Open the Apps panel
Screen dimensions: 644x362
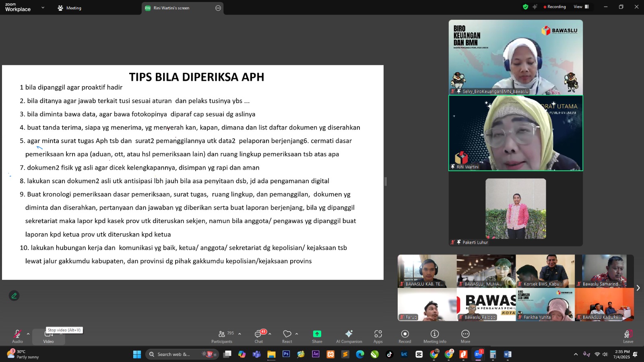tap(378, 337)
